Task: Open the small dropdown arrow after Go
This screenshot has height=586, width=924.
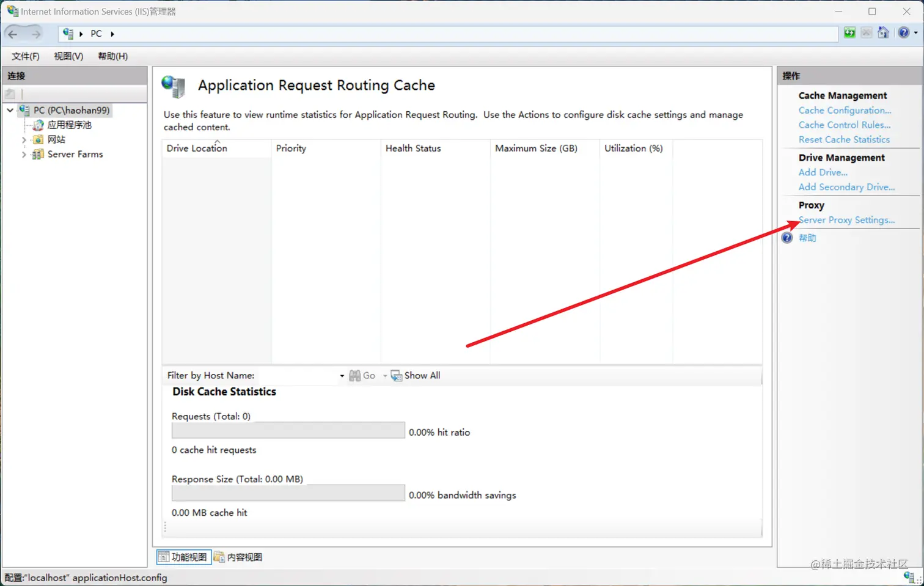Action: pyautogui.click(x=385, y=376)
